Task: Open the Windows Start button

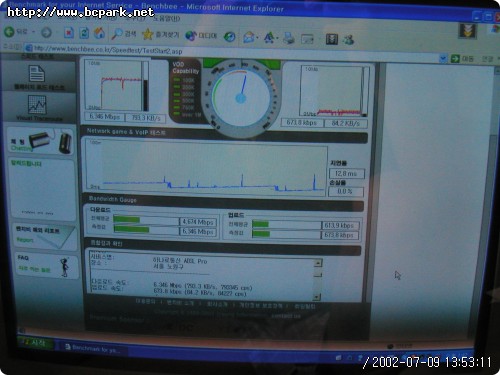Action: point(36,343)
